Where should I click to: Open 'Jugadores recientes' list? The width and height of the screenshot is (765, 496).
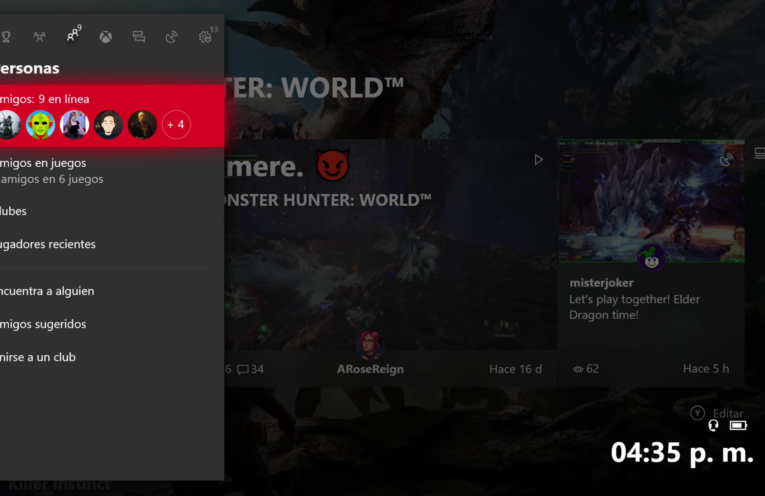click(48, 244)
